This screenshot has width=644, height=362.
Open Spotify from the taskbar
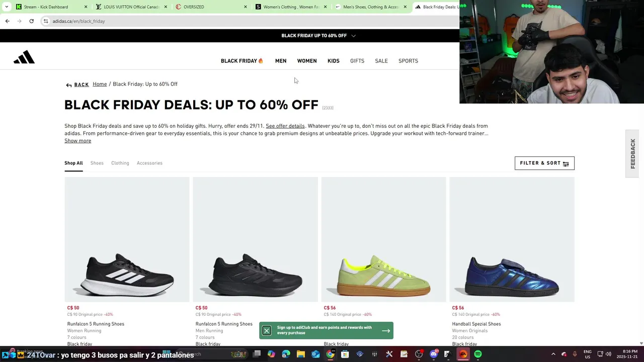478,354
